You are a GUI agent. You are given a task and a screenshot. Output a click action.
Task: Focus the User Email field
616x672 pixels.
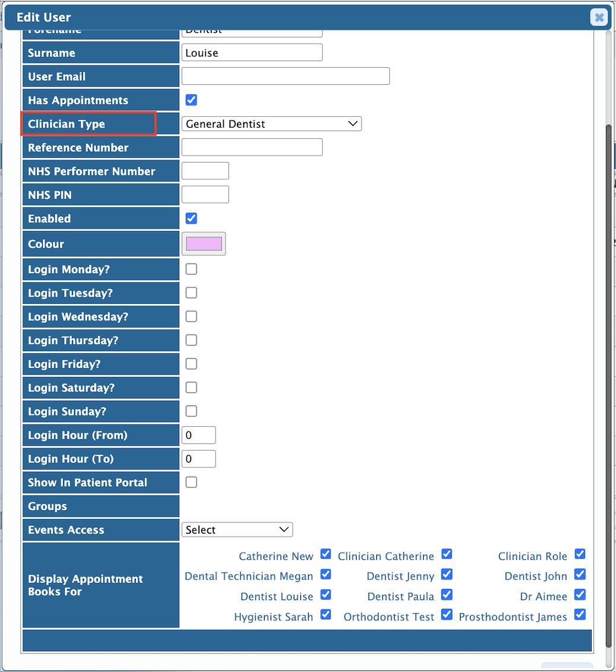(x=285, y=76)
